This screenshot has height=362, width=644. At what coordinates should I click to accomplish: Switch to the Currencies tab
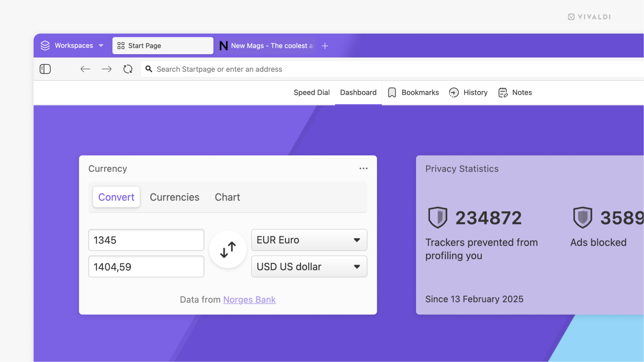pos(175,197)
